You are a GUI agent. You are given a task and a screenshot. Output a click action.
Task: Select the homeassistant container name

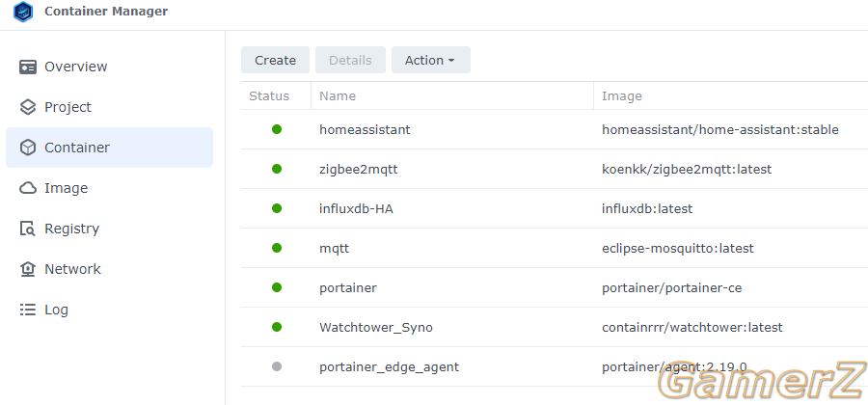pos(365,129)
